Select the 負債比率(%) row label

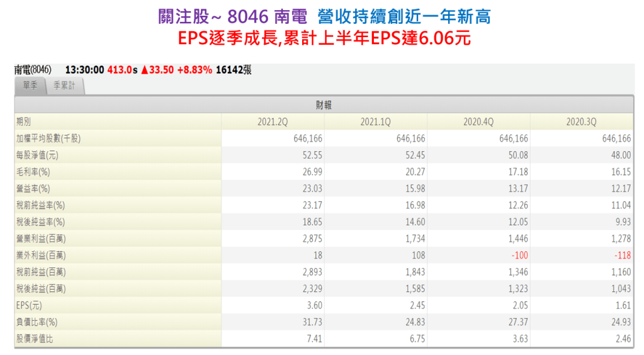click(37, 322)
